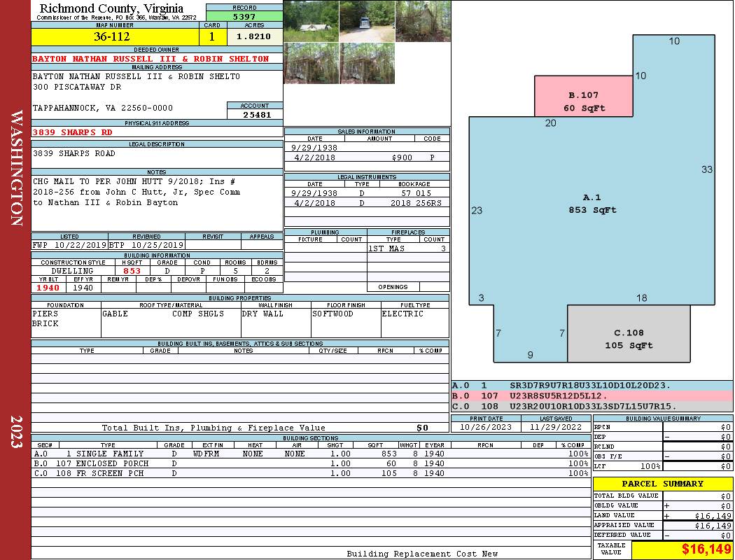Screen dimensions: 735x560
Task: Click Tappahannock, VA 22560-0000 text
Action: 103,108
